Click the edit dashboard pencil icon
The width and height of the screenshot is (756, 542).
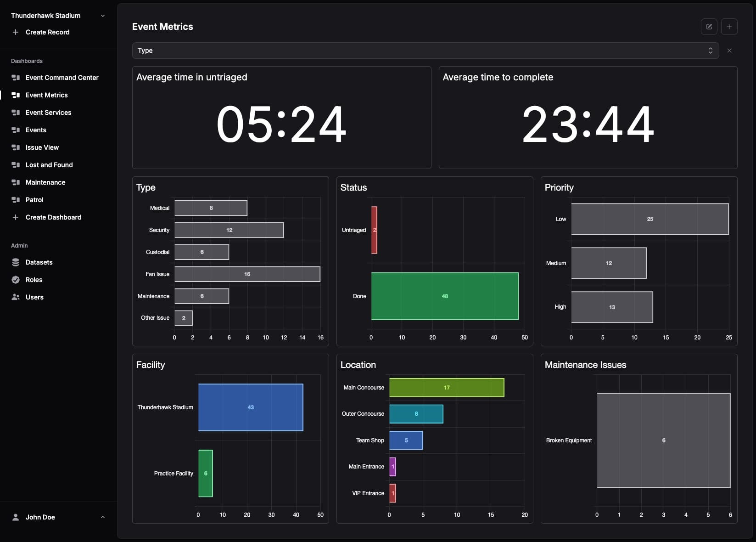click(709, 27)
